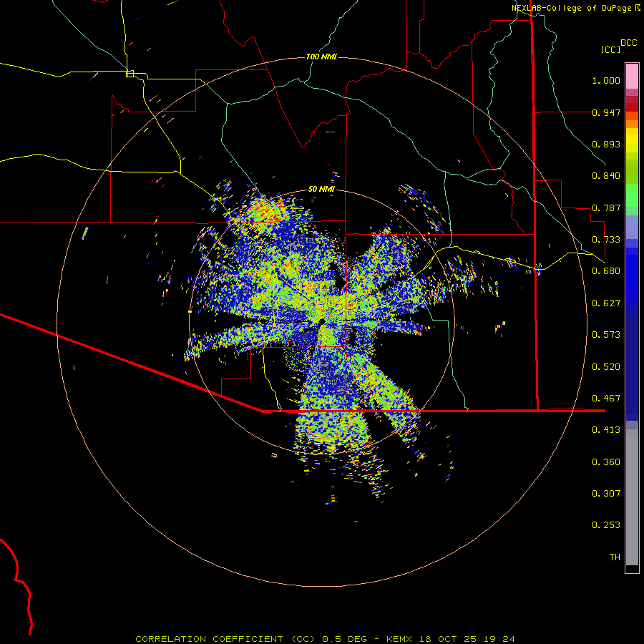Click the 1.000 legend value
The width and height of the screenshot is (644, 644).
coord(606,80)
